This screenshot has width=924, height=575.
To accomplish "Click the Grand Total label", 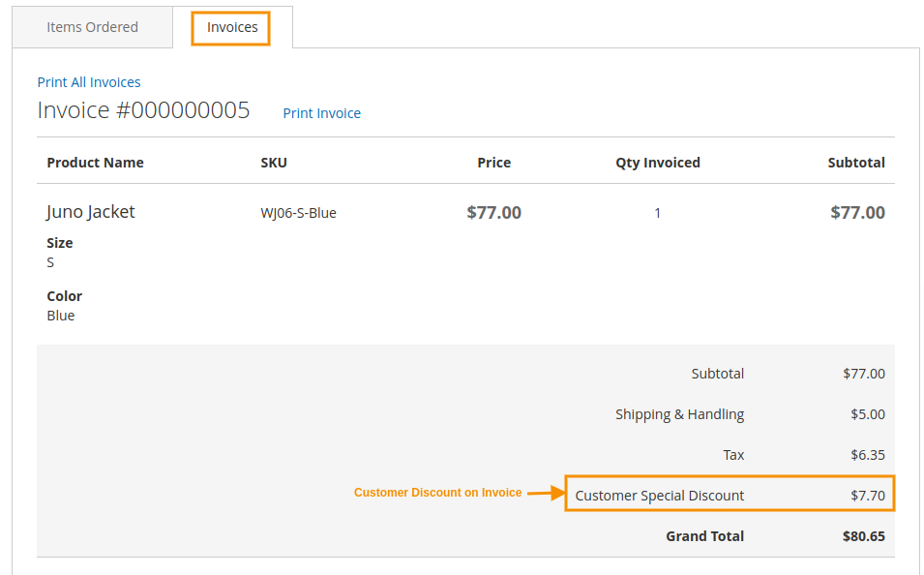I will pyautogui.click(x=704, y=536).
